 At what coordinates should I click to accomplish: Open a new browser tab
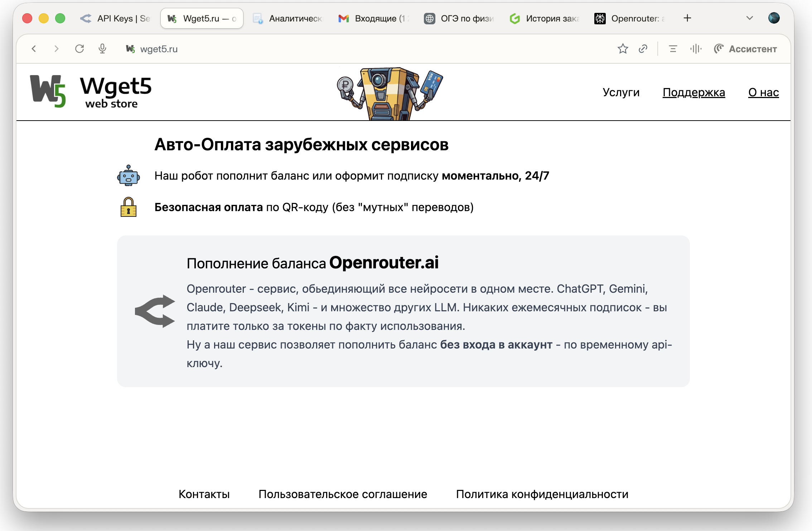(687, 18)
